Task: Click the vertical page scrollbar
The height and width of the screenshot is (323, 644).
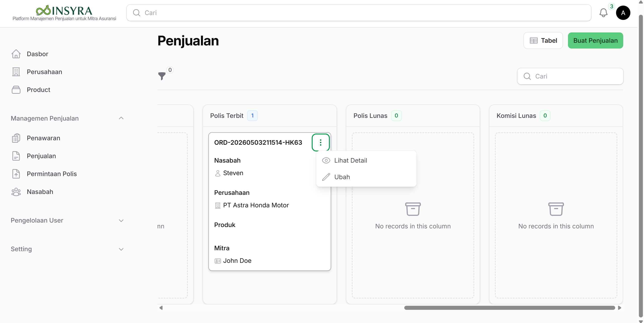Action: coord(641,166)
